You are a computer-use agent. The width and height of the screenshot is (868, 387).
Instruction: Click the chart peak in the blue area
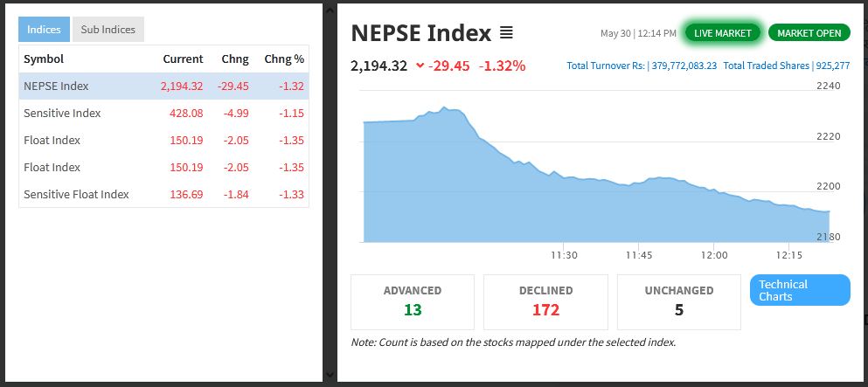445,108
